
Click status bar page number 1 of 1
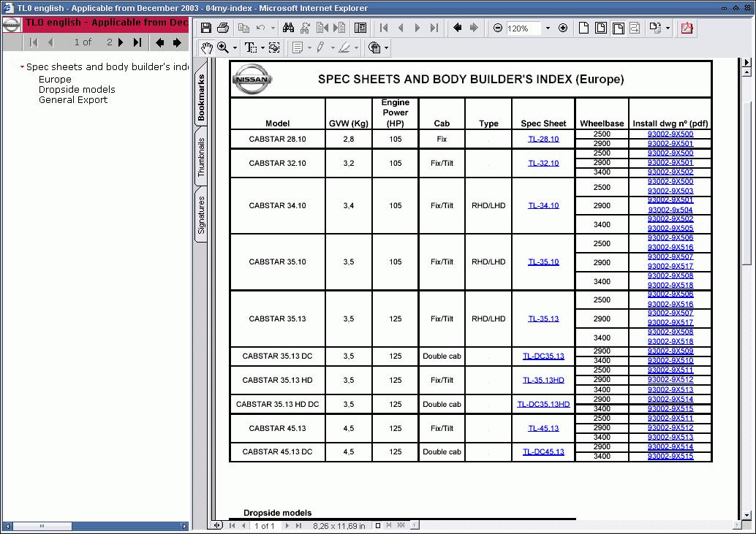click(264, 526)
